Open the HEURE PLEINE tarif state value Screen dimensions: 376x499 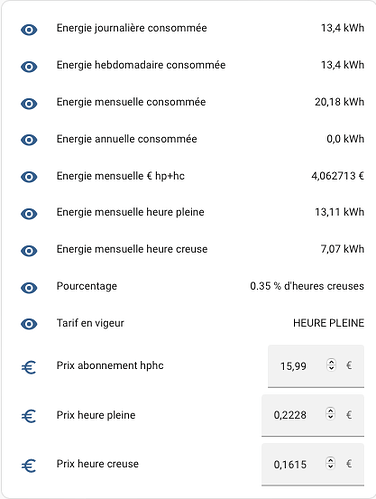[329, 323]
